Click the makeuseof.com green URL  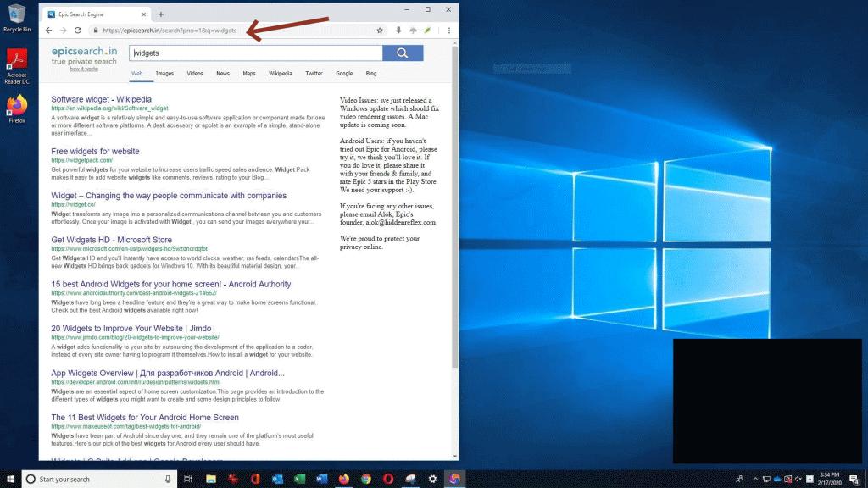tap(125, 427)
